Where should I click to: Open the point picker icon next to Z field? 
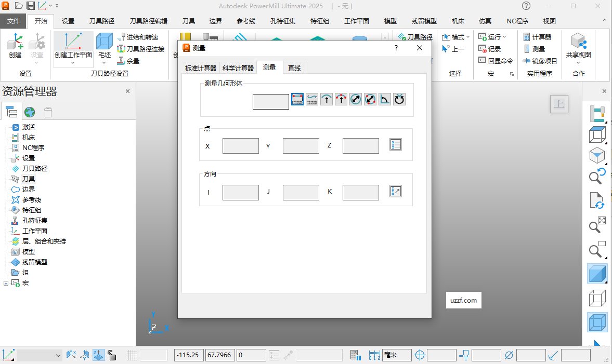[x=395, y=144]
